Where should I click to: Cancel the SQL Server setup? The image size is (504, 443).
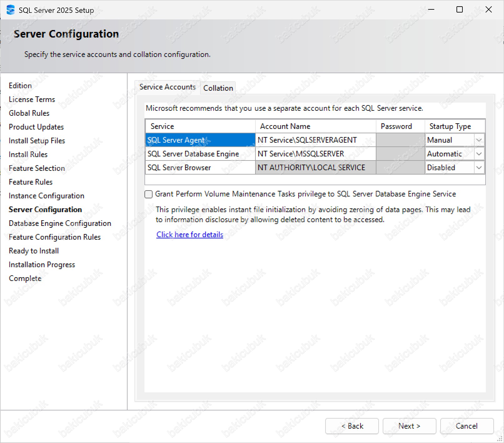pos(466,426)
